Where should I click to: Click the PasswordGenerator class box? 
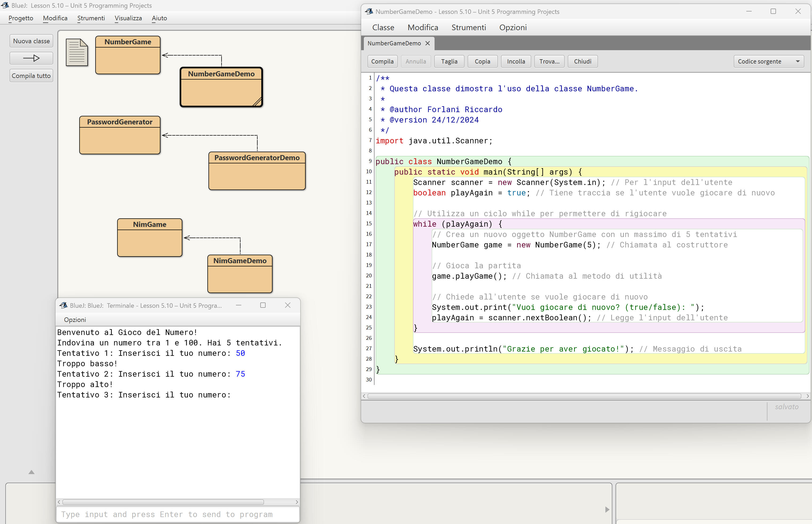[120, 135]
